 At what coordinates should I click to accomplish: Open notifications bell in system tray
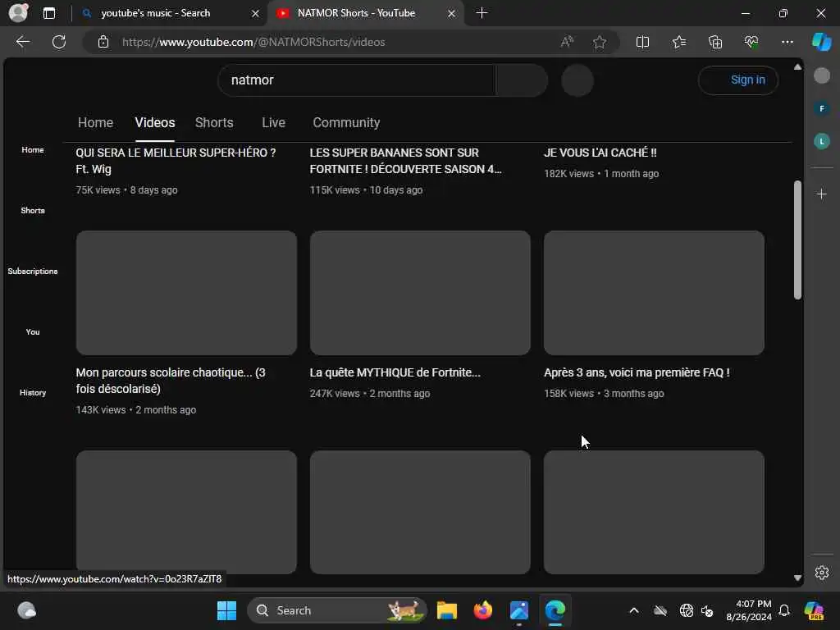pos(784,610)
